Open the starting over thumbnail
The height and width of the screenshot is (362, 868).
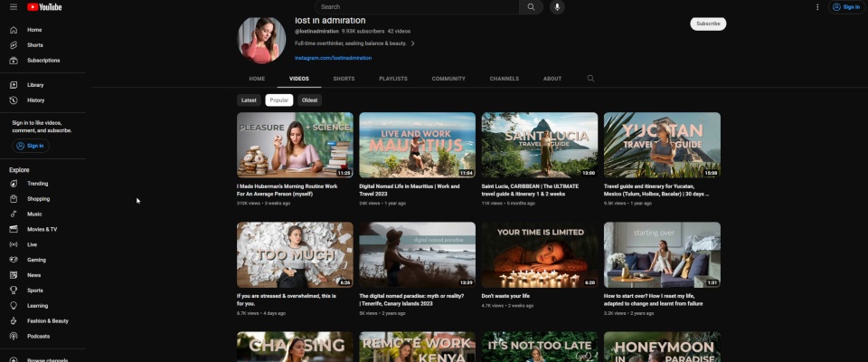click(662, 254)
